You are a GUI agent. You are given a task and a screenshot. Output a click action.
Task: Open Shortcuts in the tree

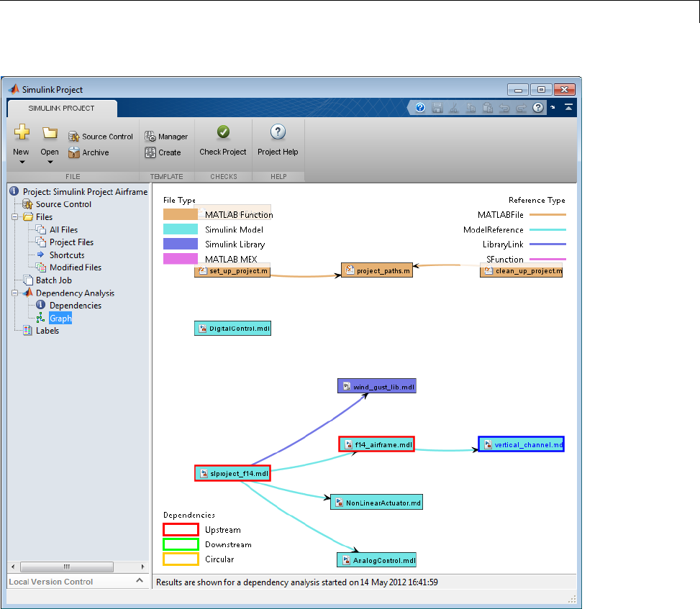click(67, 255)
